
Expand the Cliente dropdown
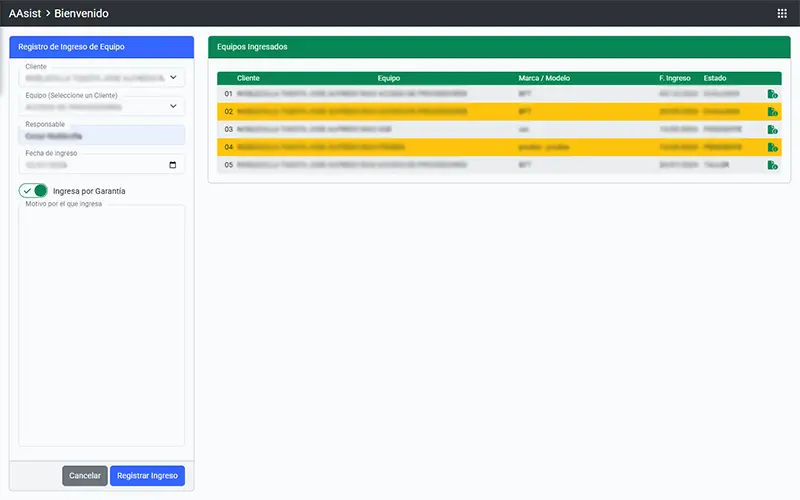(172, 77)
